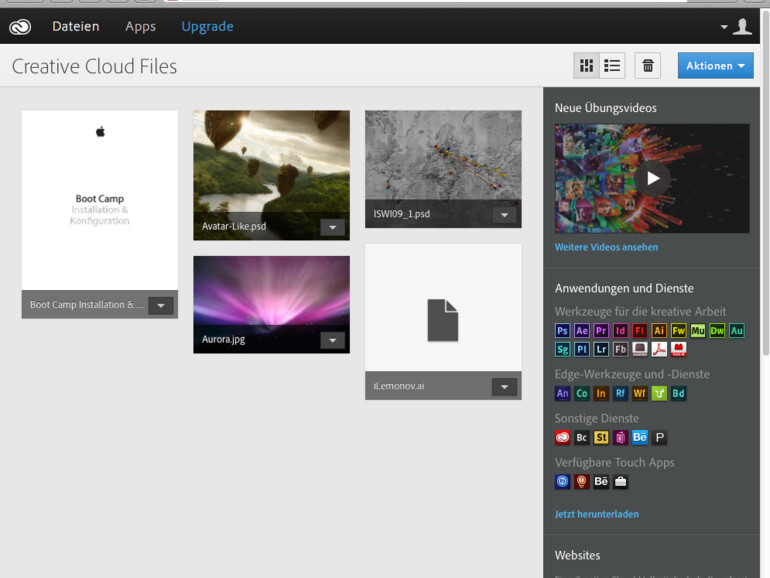
Task: Follow the Weitere Videos ansehen link
Action: click(606, 247)
